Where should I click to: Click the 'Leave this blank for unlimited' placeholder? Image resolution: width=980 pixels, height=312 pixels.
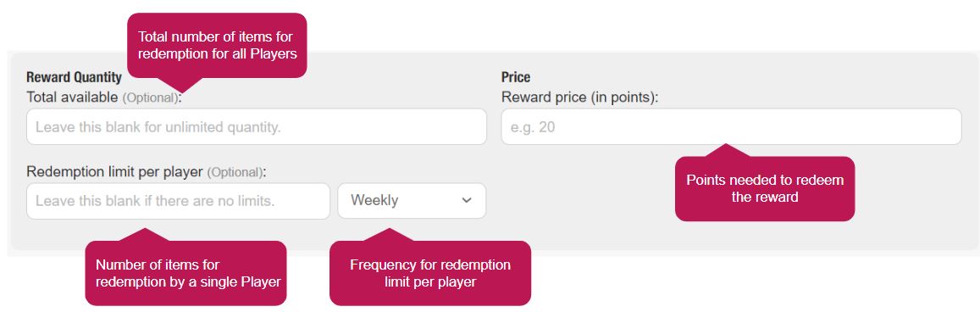tap(158, 127)
